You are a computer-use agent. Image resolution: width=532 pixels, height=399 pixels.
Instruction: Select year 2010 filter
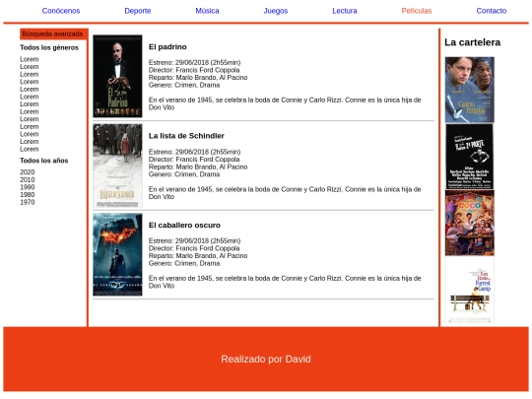28,179
